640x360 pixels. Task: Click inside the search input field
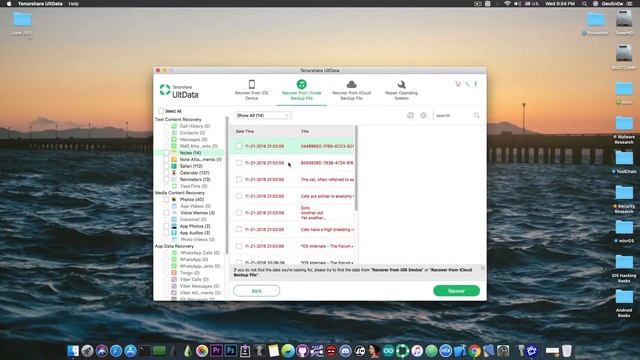pos(453,116)
